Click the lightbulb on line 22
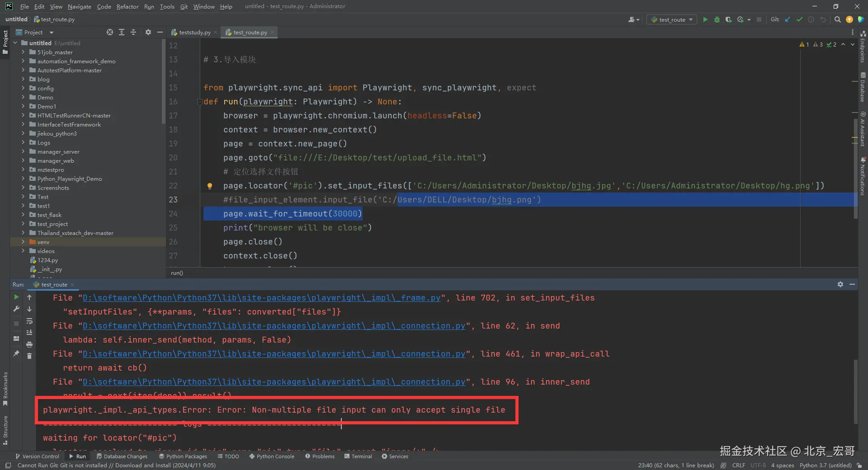 [209, 186]
